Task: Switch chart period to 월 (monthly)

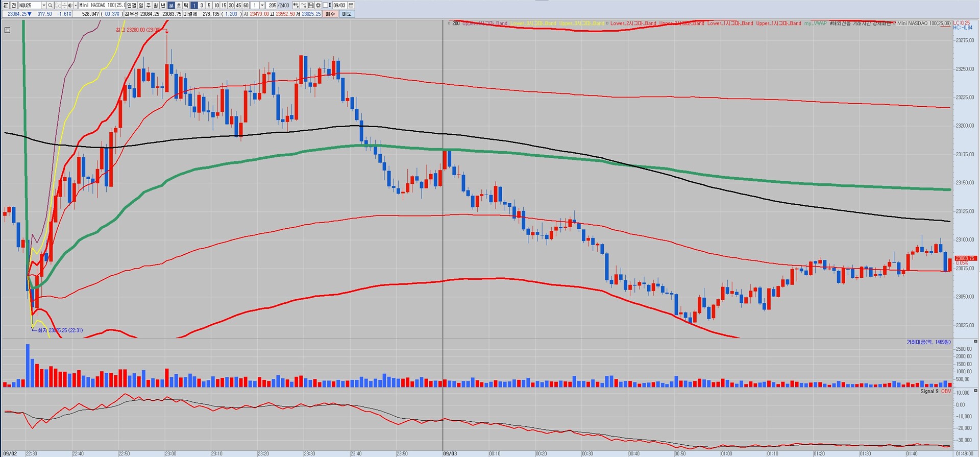Action: coord(156,5)
